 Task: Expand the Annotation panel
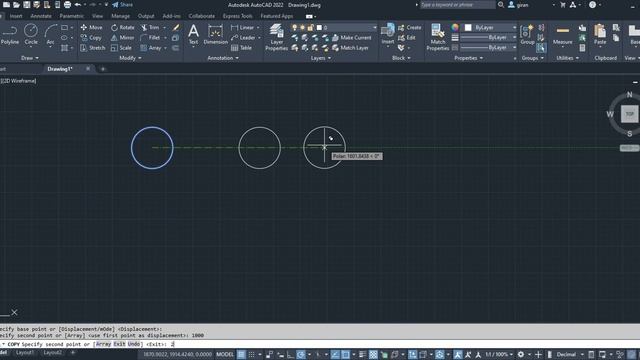tap(223, 58)
